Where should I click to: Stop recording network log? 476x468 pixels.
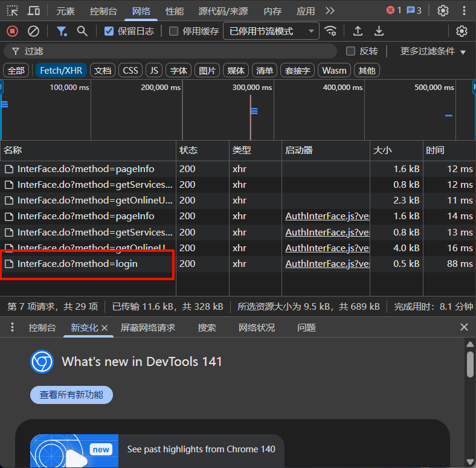[12, 31]
